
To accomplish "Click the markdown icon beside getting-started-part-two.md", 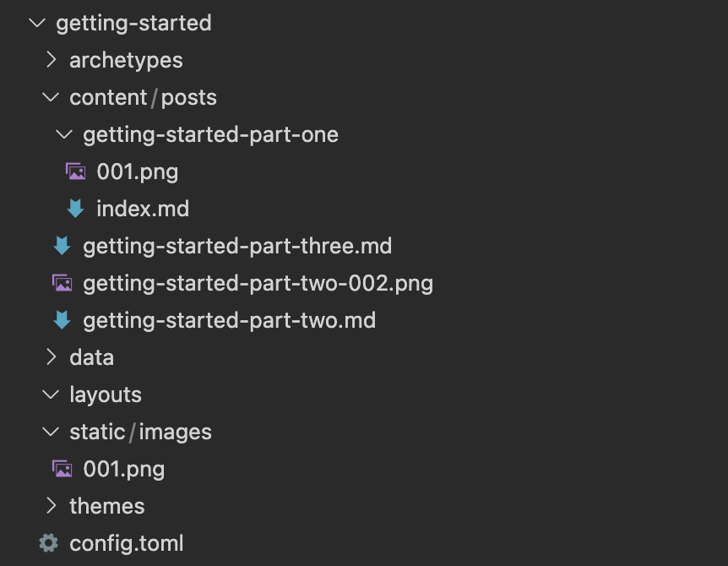I will pos(62,320).
